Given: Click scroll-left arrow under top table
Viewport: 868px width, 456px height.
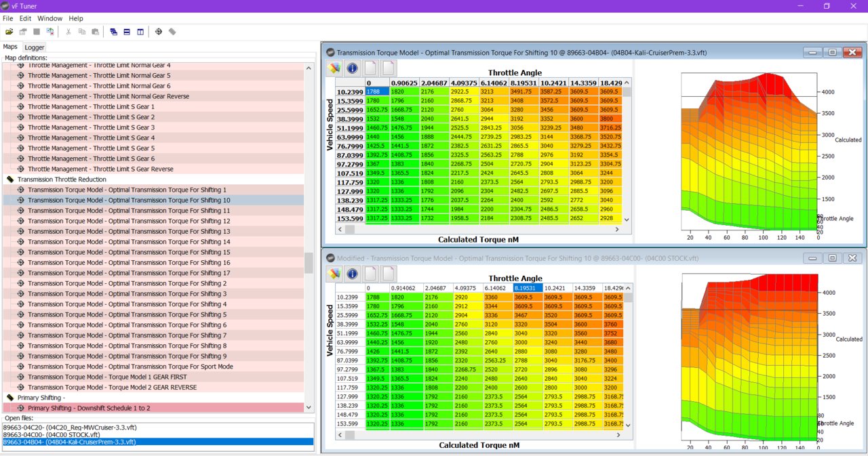Looking at the screenshot, I should (x=341, y=229).
